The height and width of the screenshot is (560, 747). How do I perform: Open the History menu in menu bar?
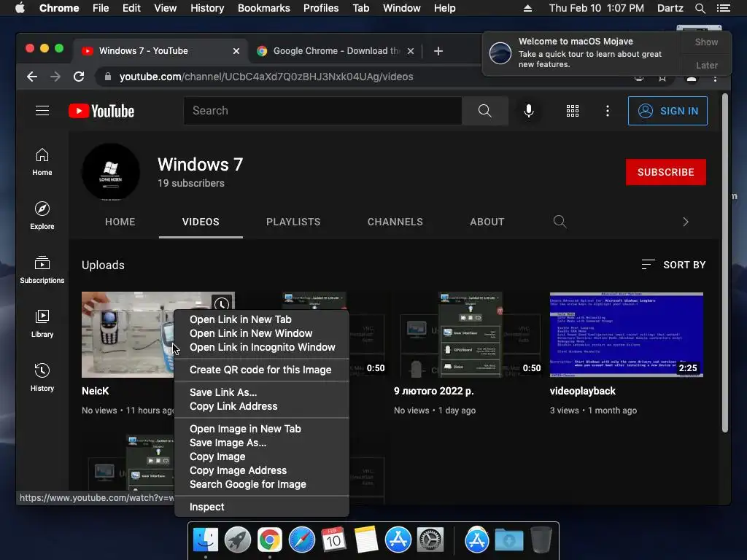(x=207, y=8)
